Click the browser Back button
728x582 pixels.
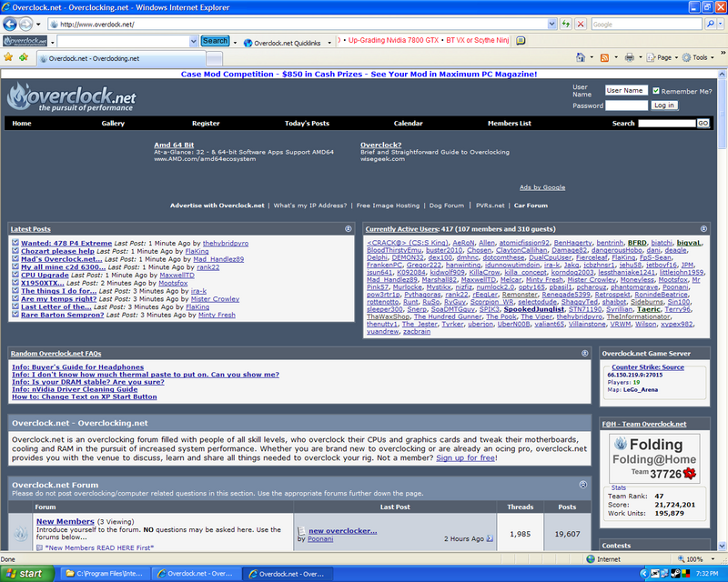pyautogui.click(x=10, y=24)
